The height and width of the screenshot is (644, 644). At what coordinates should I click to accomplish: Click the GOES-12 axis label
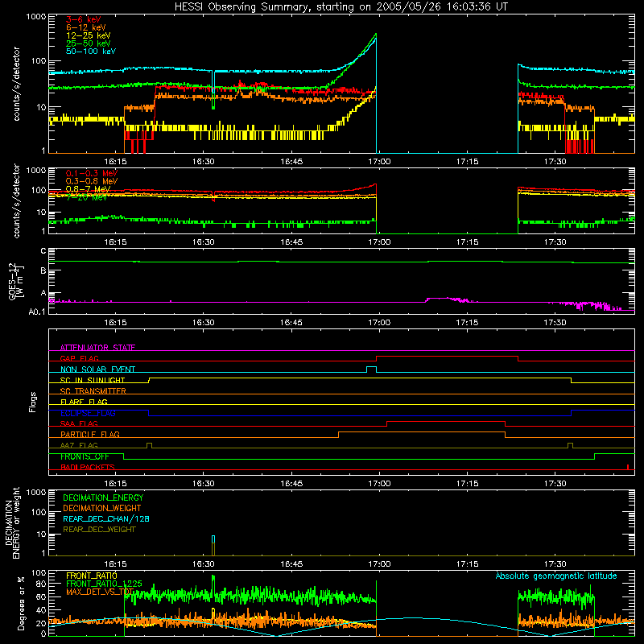tap(16, 281)
